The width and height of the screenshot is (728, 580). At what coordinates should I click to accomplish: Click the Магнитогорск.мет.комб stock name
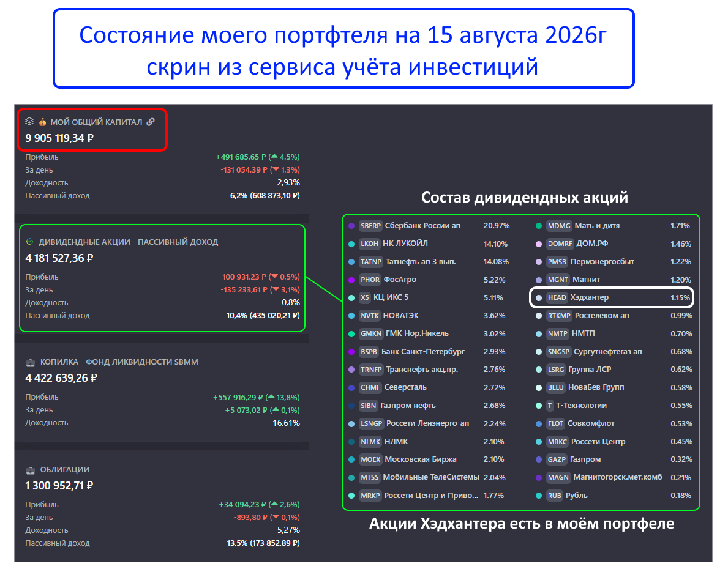coord(618,477)
